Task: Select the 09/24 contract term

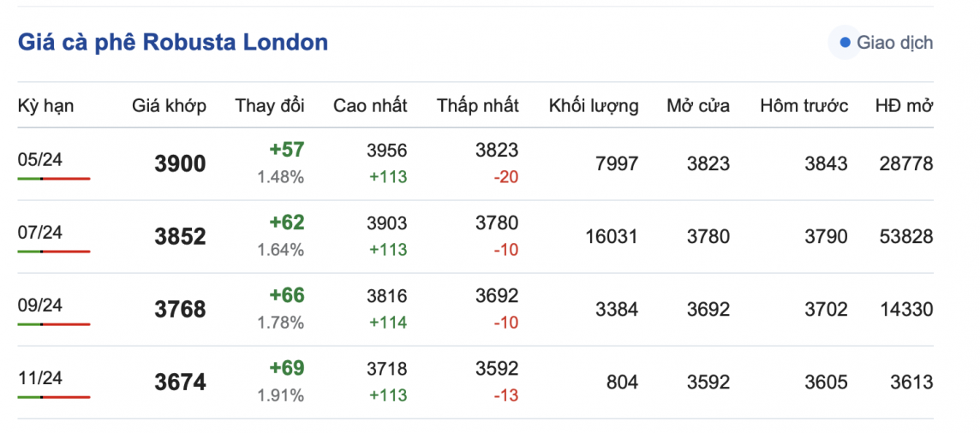Action: pyautogui.click(x=39, y=305)
